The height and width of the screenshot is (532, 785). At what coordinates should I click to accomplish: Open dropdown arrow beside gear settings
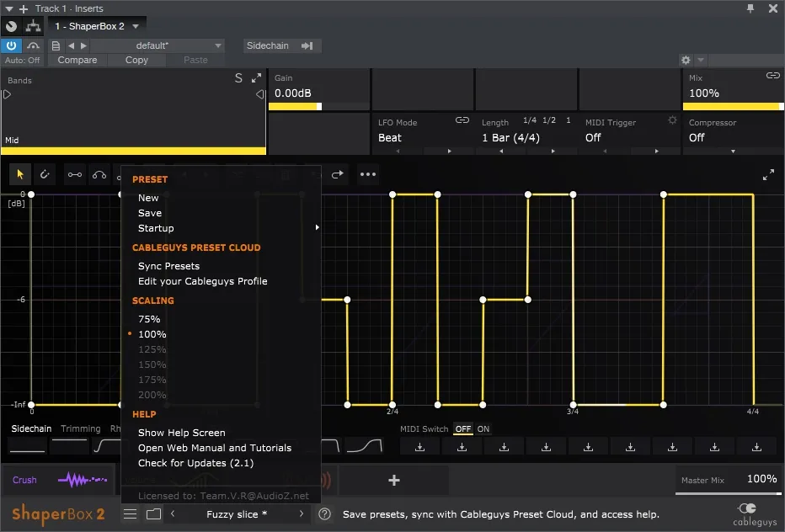pos(701,60)
